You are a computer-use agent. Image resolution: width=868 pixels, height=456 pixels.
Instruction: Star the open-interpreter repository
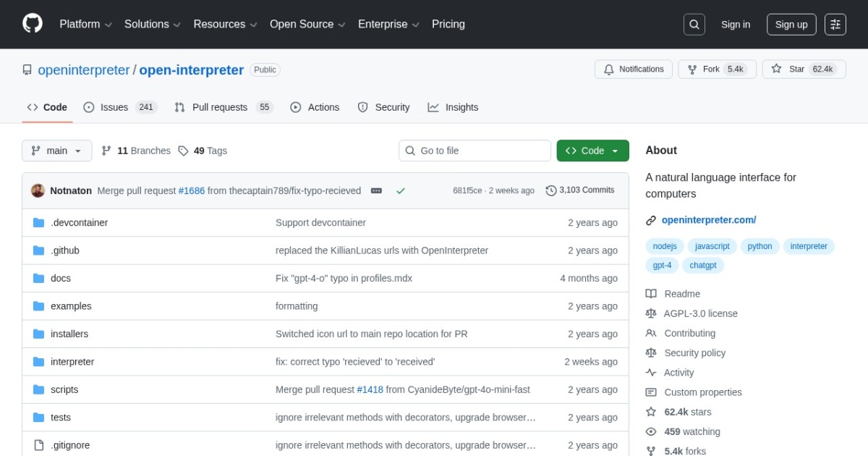click(x=796, y=69)
